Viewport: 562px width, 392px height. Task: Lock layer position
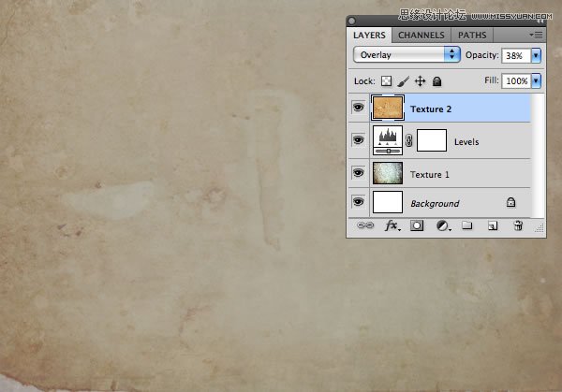(420, 81)
